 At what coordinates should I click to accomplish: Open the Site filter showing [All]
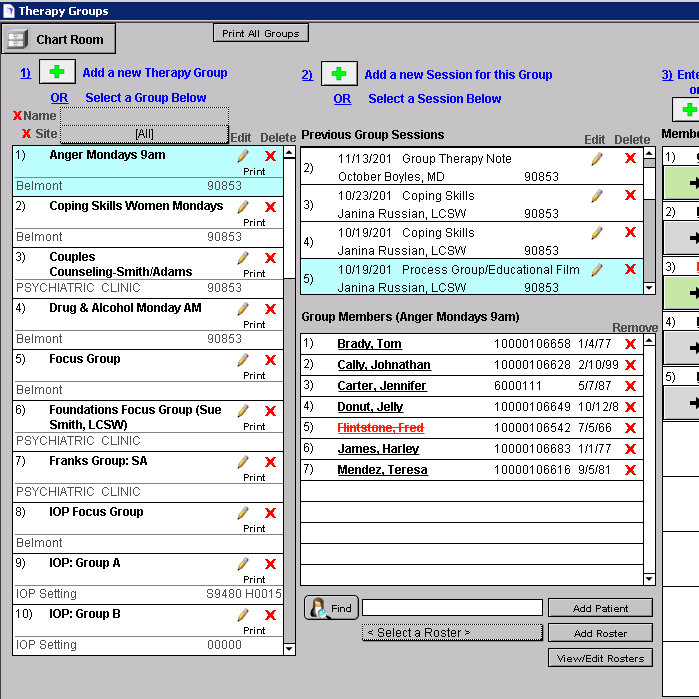144,134
